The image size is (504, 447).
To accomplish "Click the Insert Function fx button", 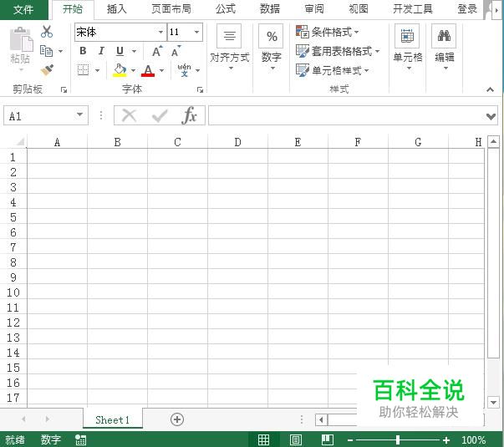I will pos(190,115).
